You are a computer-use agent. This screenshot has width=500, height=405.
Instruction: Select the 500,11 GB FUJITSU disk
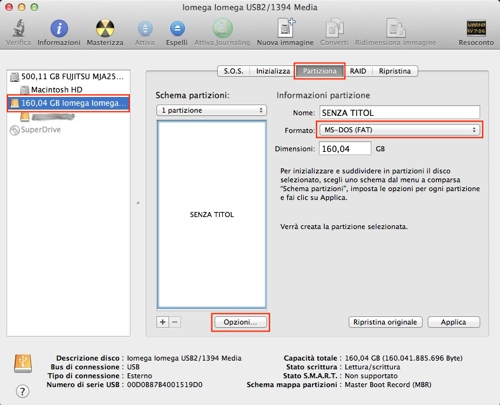(68, 77)
